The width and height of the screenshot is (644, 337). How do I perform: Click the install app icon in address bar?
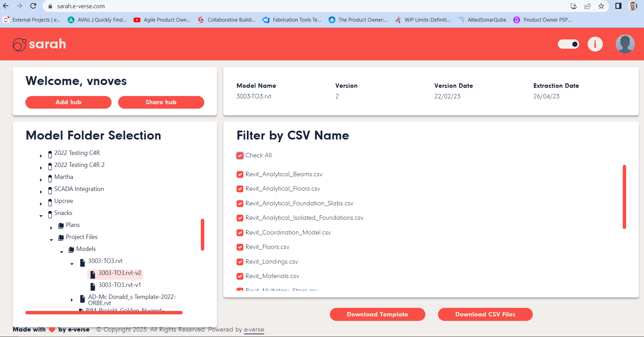(x=574, y=6)
